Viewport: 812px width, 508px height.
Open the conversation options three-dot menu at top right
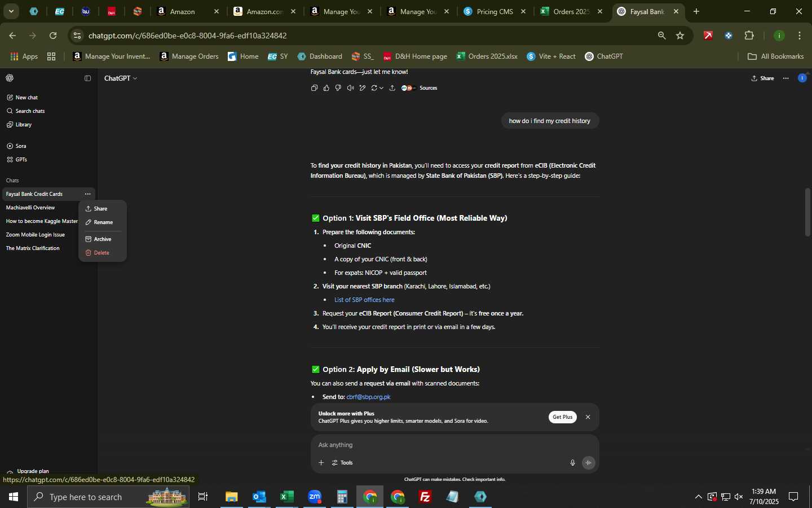pos(785,78)
